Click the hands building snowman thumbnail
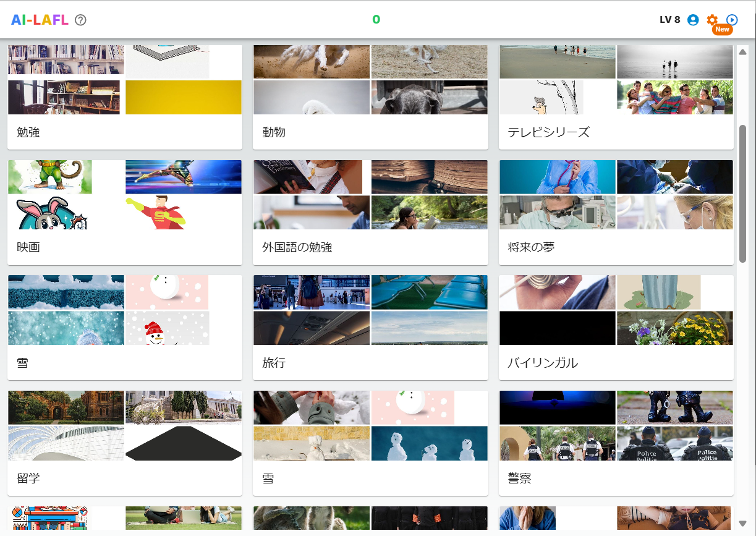 pos(312,407)
